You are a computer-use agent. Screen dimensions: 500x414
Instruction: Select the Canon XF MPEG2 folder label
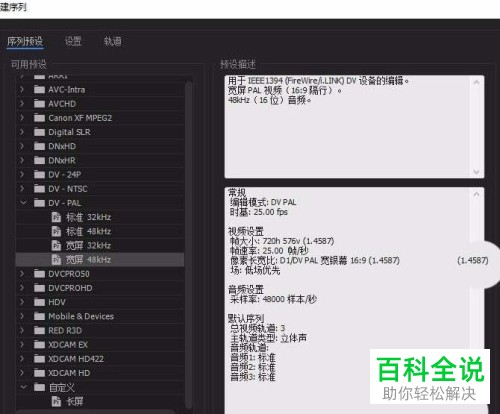(x=80, y=118)
